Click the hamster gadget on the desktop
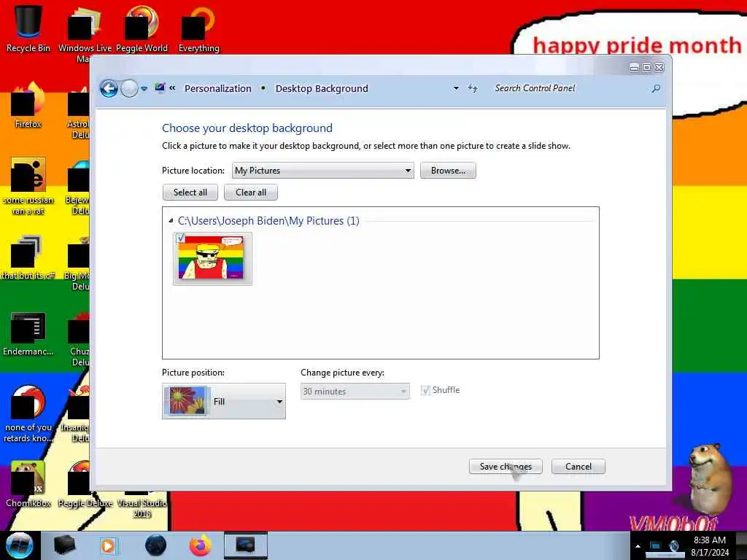 710,478
